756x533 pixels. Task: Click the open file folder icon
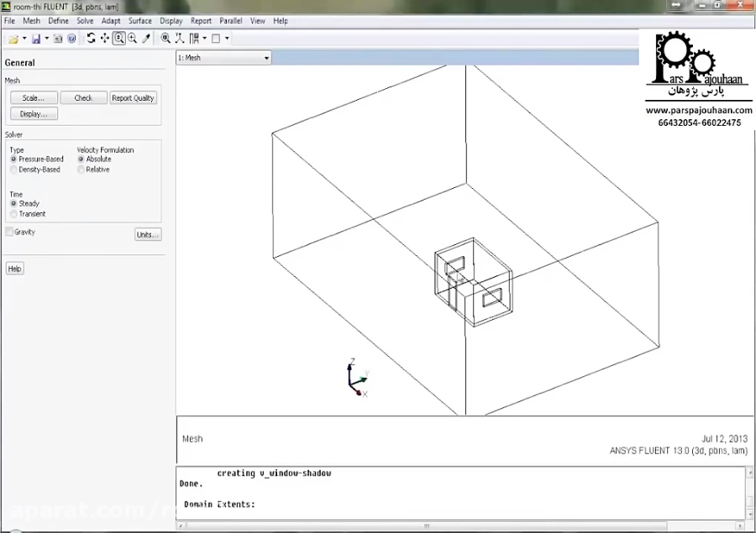13,39
